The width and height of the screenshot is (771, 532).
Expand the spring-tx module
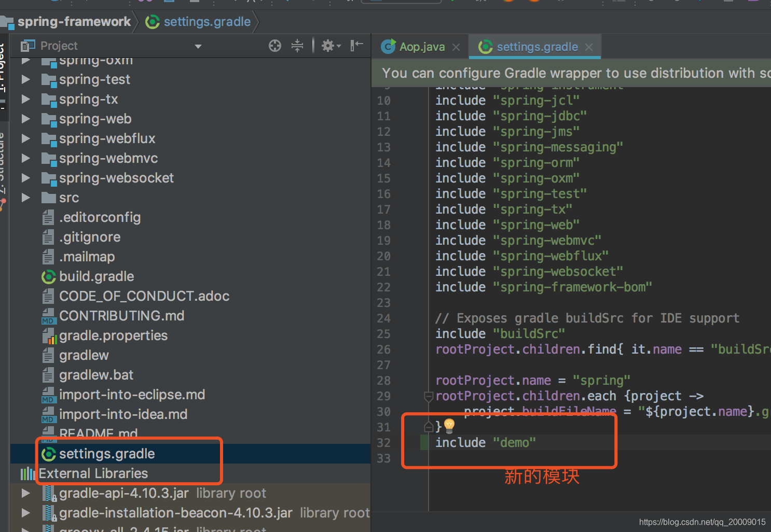(25, 99)
